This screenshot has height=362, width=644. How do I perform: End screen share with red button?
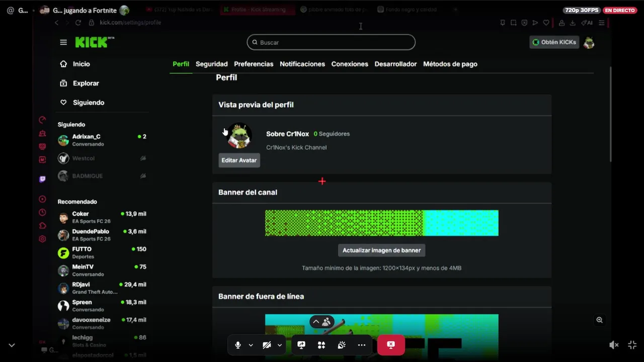(391, 345)
